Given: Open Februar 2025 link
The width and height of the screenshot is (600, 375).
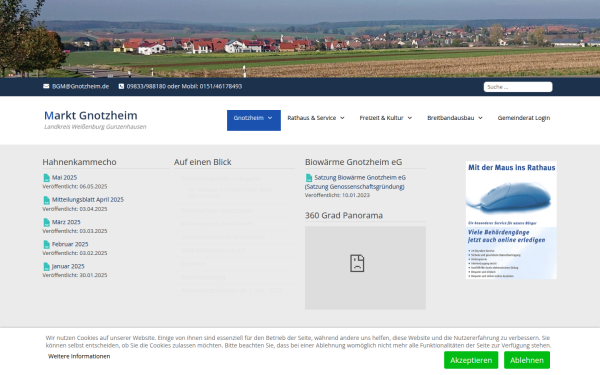Looking at the screenshot, I should click(70, 244).
